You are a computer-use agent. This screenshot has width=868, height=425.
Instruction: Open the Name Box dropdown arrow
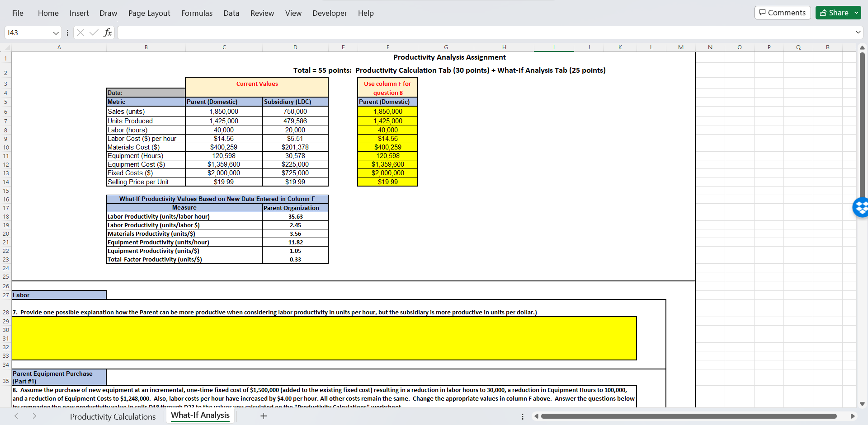coord(55,33)
